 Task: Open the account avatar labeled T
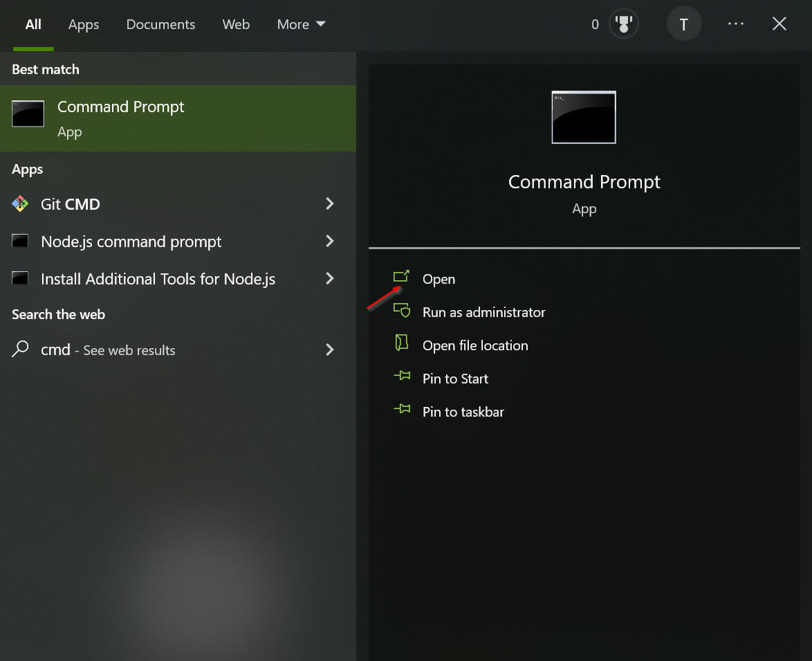click(x=683, y=24)
